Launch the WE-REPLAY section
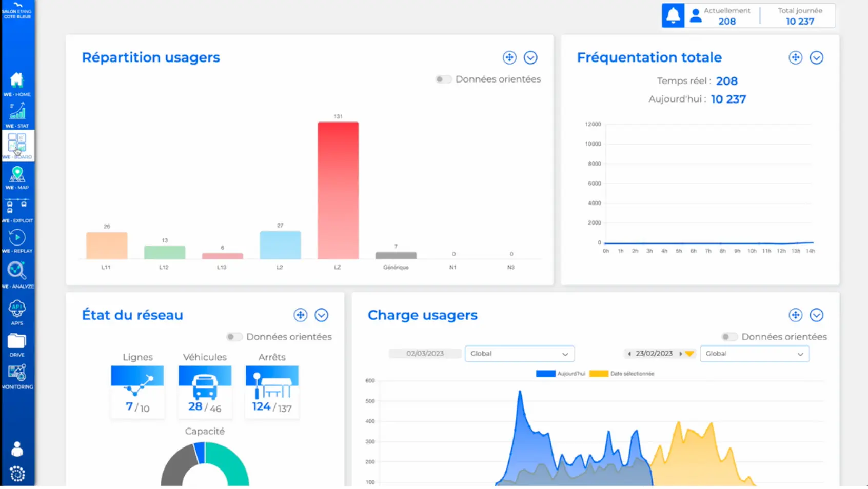868x489 pixels. point(17,241)
